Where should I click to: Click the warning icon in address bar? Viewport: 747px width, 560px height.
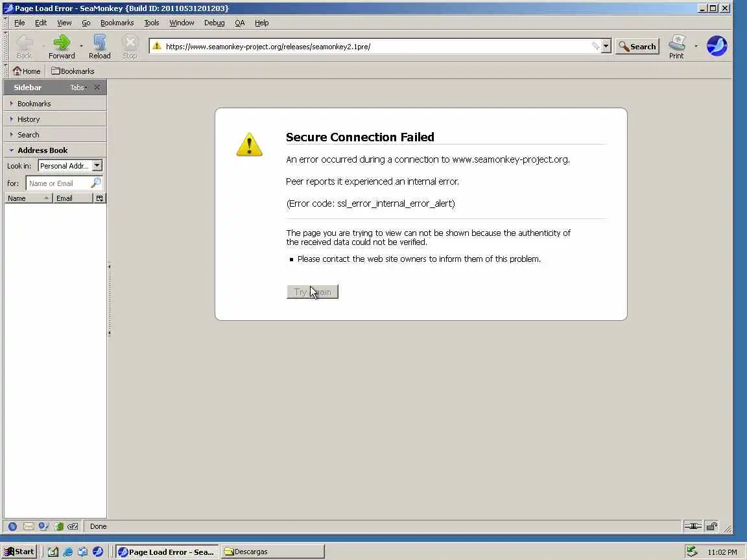tap(157, 46)
